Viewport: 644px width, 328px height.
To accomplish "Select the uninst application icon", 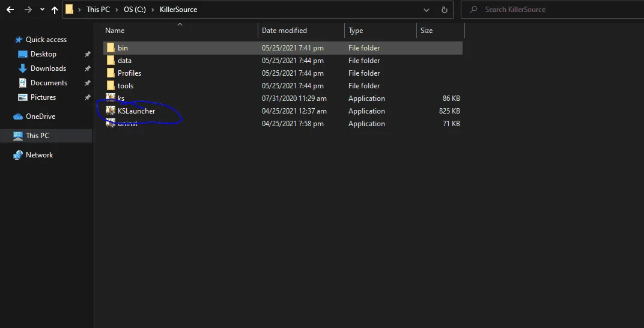I will point(111,123).
